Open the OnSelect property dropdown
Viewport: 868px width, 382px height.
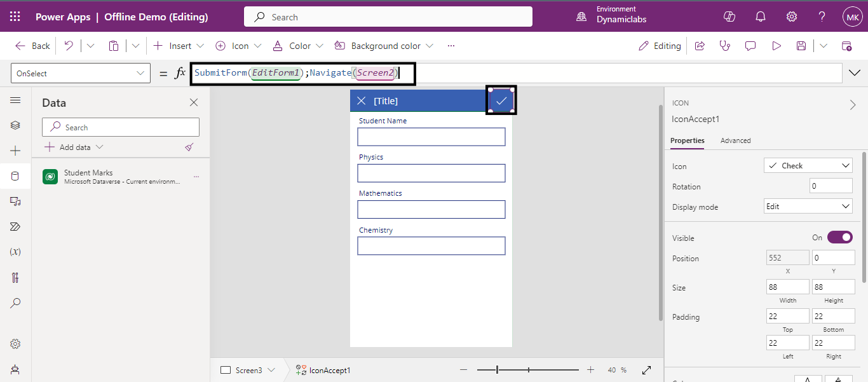point(81,74)
